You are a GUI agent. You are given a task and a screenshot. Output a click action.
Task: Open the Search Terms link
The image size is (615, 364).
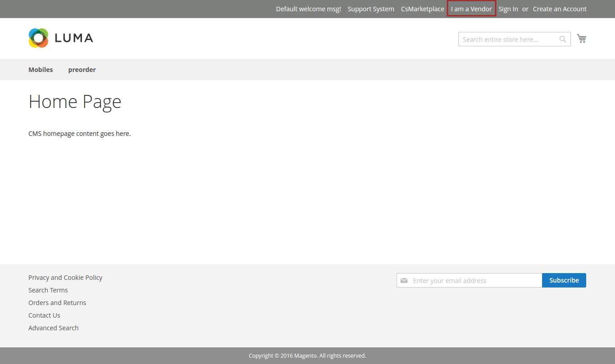[48, 290]
